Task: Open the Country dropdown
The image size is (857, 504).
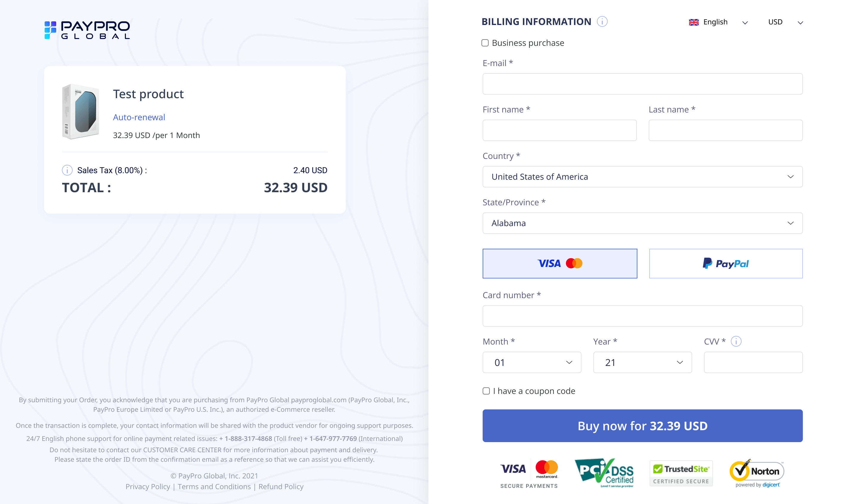Action: (642, 177)
